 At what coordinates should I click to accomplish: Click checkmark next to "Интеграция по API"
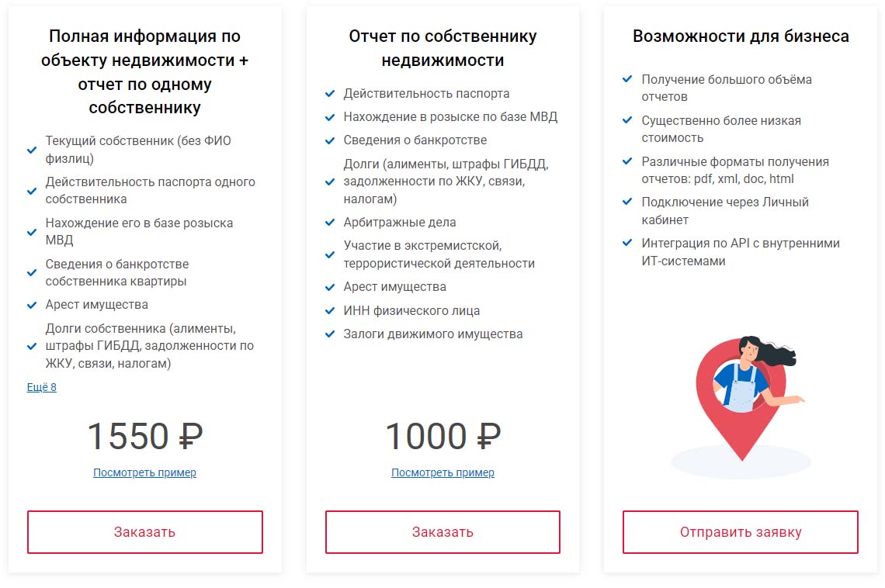627,244
